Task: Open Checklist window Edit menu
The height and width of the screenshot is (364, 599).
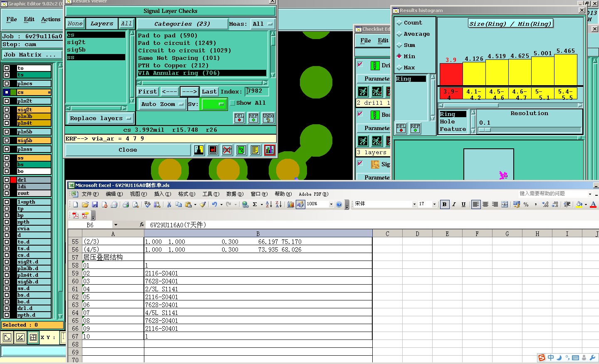Action: point(383,40)
